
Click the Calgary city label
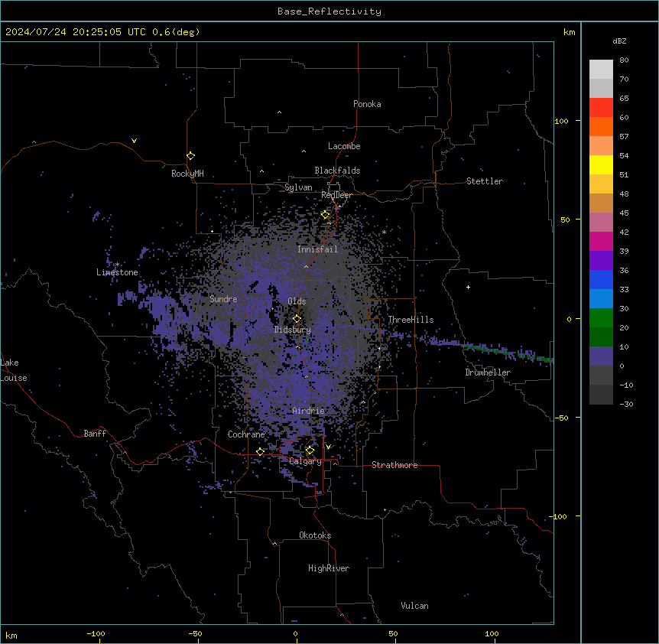[x=305, y=461]
